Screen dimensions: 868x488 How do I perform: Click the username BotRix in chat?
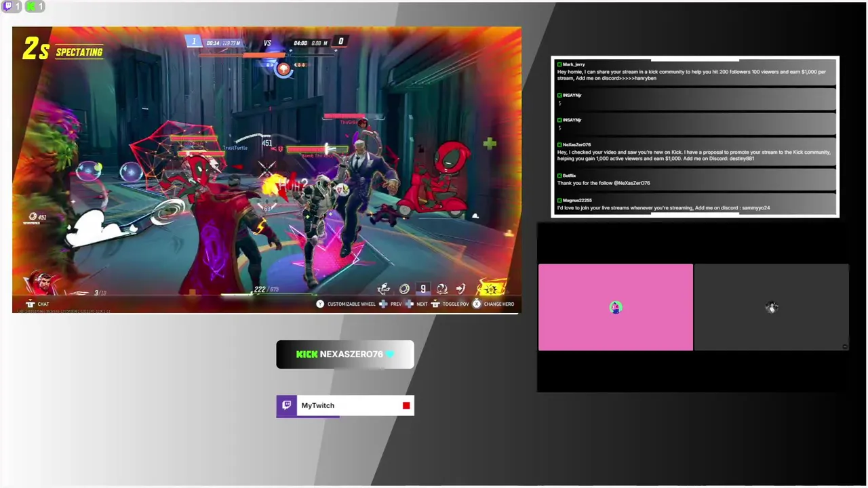click(x=569, y=176)
